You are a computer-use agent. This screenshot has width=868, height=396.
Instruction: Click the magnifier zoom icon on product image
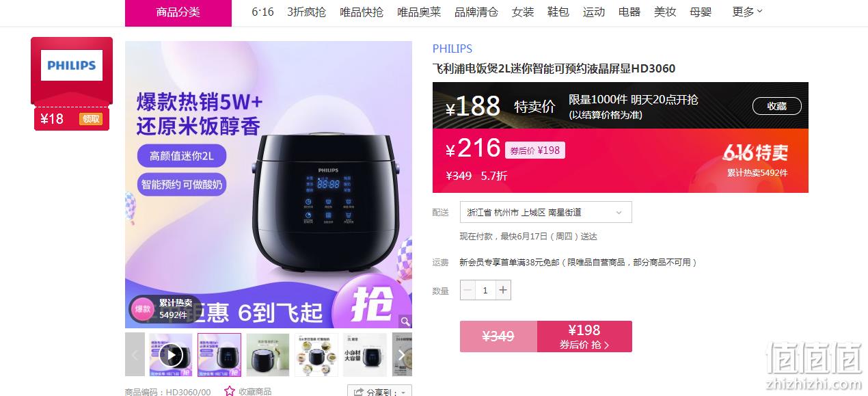405,321
